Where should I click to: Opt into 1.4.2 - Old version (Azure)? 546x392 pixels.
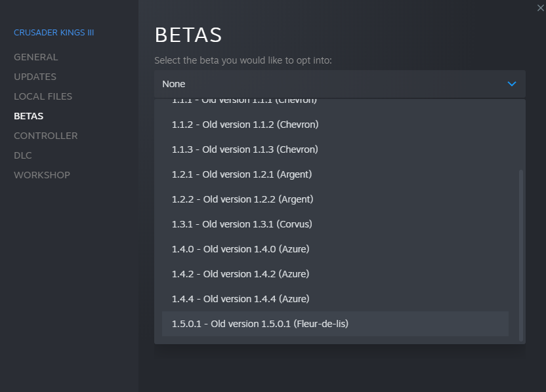(335, 274)
